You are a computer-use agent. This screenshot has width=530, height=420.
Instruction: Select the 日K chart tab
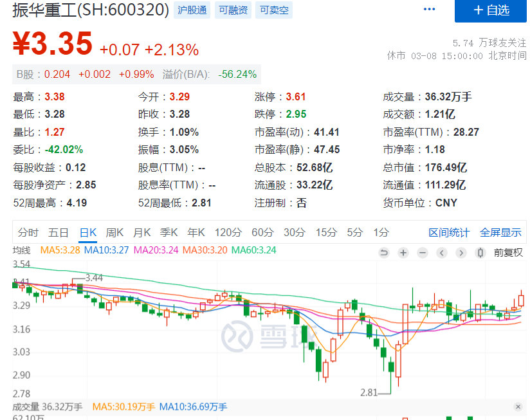click(88, 232)
